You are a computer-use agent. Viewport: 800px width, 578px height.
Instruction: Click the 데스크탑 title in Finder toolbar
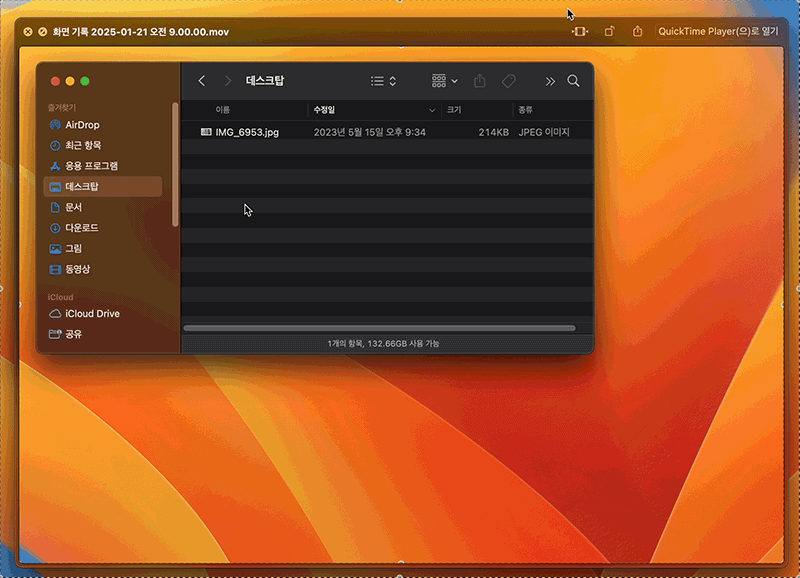click(x=265, y=81)
